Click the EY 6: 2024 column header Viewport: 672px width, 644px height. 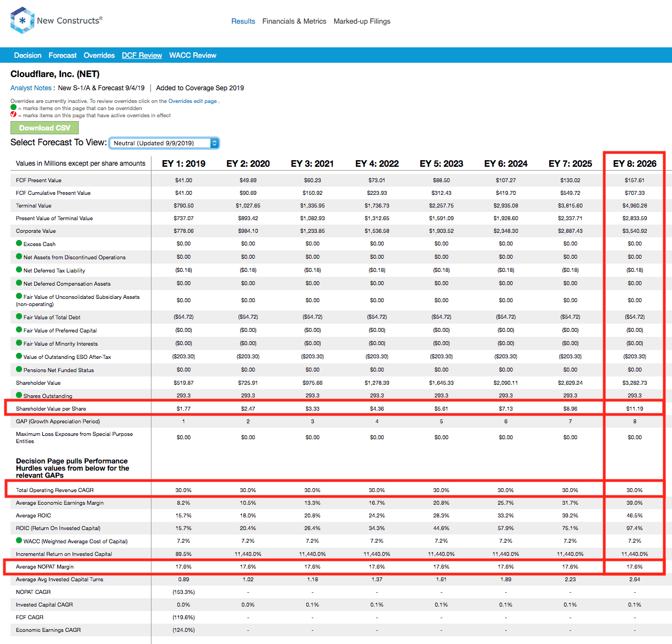[506, 164]
